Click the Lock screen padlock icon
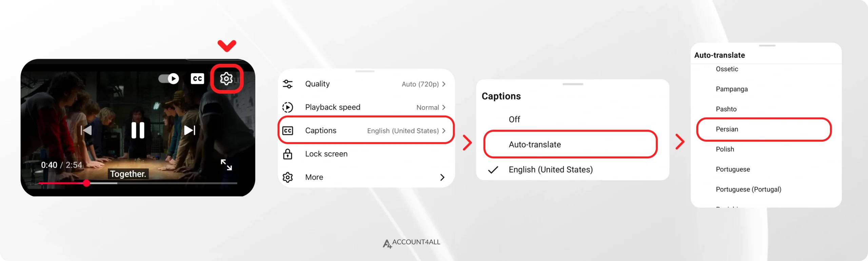Image resolution: width=868 pixels, height=261 pixels. coord(288,154)
